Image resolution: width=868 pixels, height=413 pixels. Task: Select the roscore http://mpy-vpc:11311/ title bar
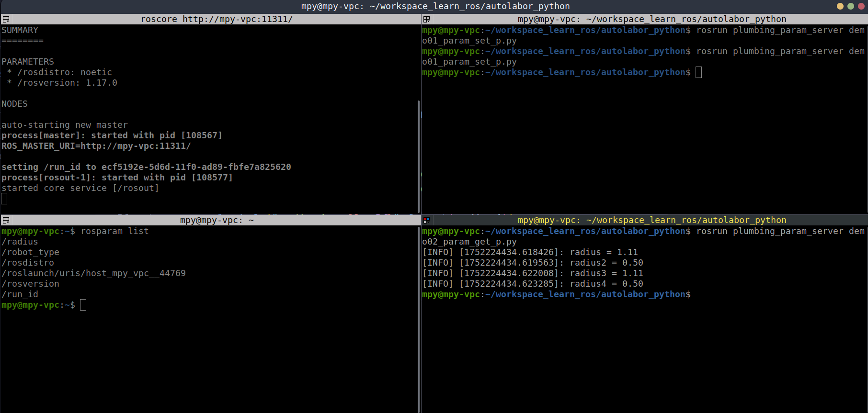click(217, 19)
